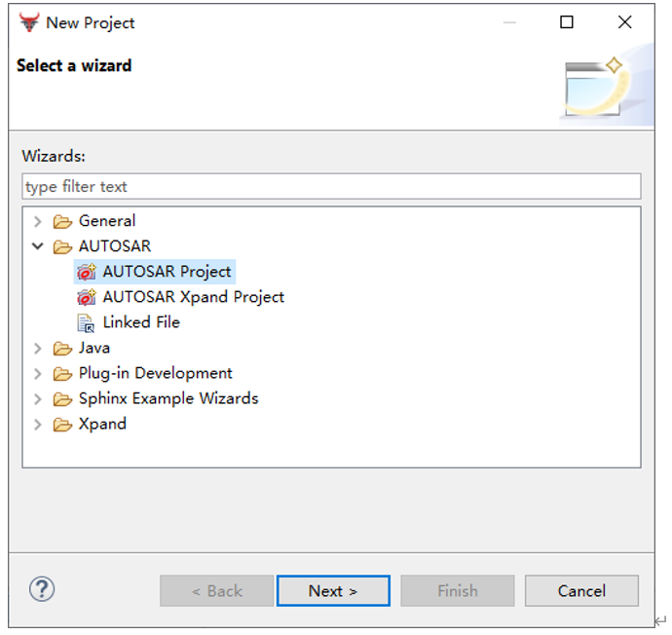Select the AUTOSAR Xpand Project entry
Image resolution: width=672 pixels, height=635 pixels.
pos(193,297)
